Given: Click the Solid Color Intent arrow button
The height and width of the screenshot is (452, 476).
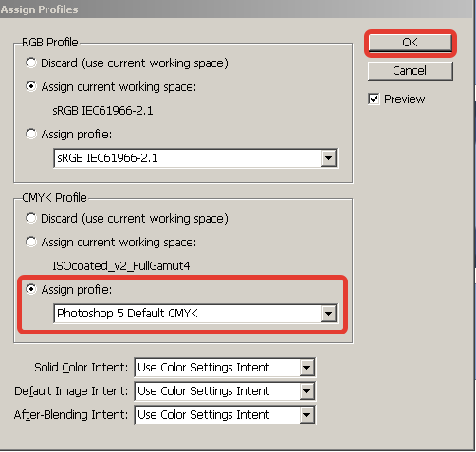Looking at the screenshot, I should coord(306,368).
